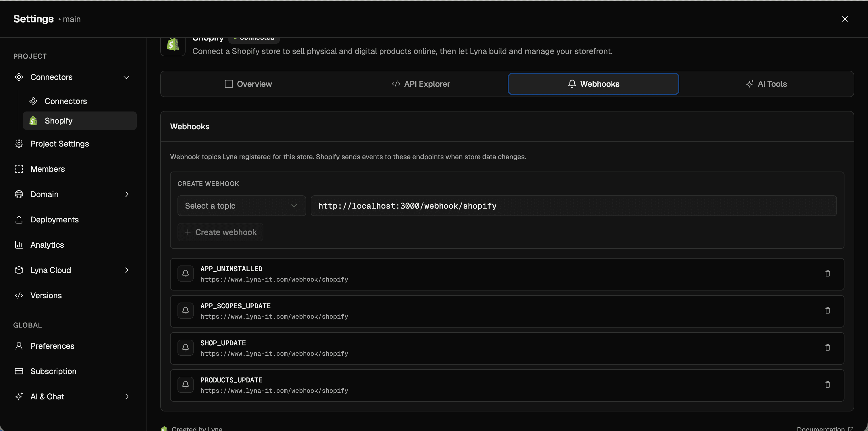Viewport: 868px width, 431px height.
Task: Click the Create webhook button
Action: point(220,232)
